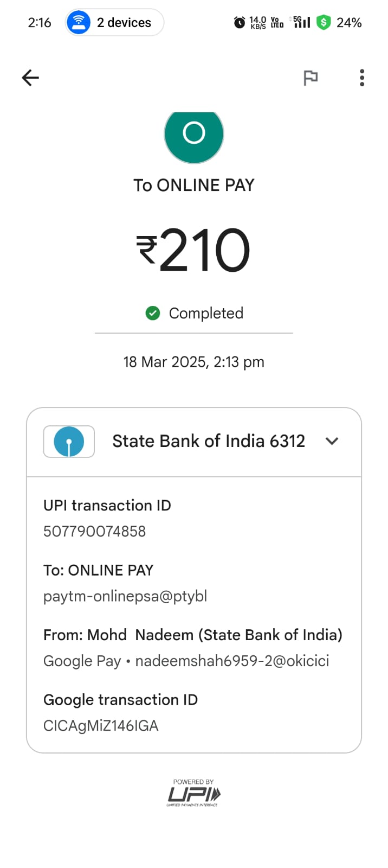388x868 pixels.
Task: Tap the UPI logo at bottom
Action: click(193, 794)
